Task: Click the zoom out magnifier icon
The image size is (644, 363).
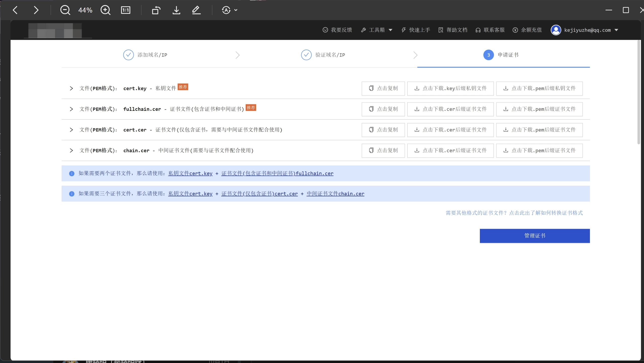Action: pos(65,10)
